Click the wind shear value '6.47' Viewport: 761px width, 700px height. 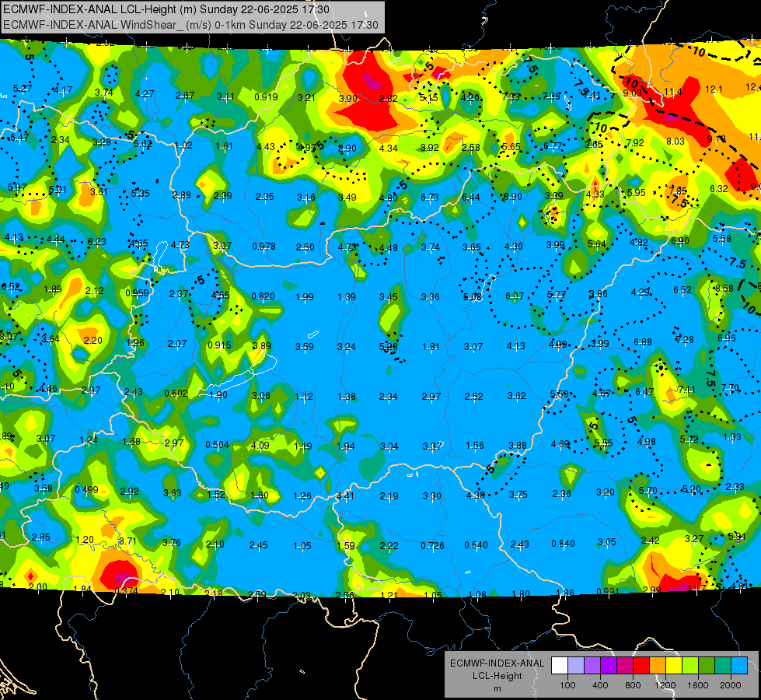644,391
